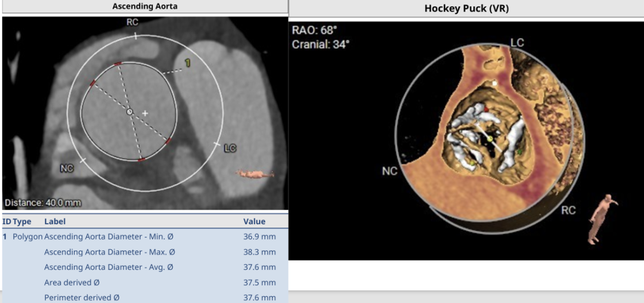
Task: Click the upper-left red diameter handle on the polygon
Action: 93,84
